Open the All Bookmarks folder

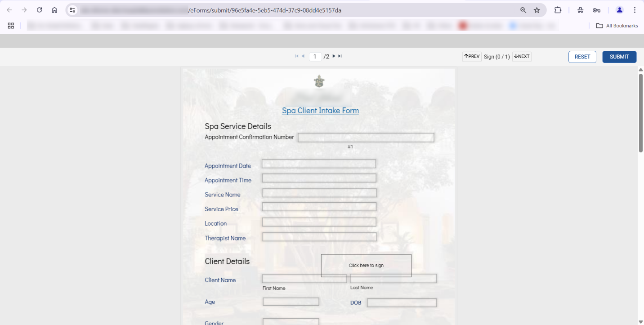pos(617,26)
